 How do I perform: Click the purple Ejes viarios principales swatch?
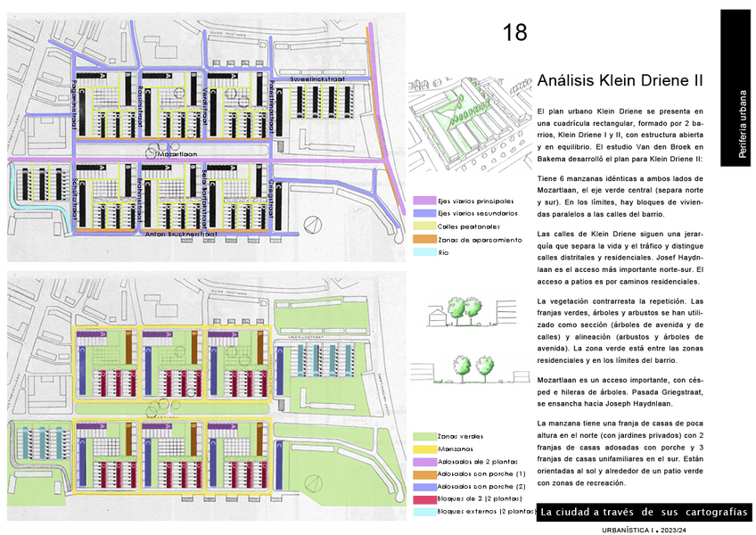click(x=424, y=201)
